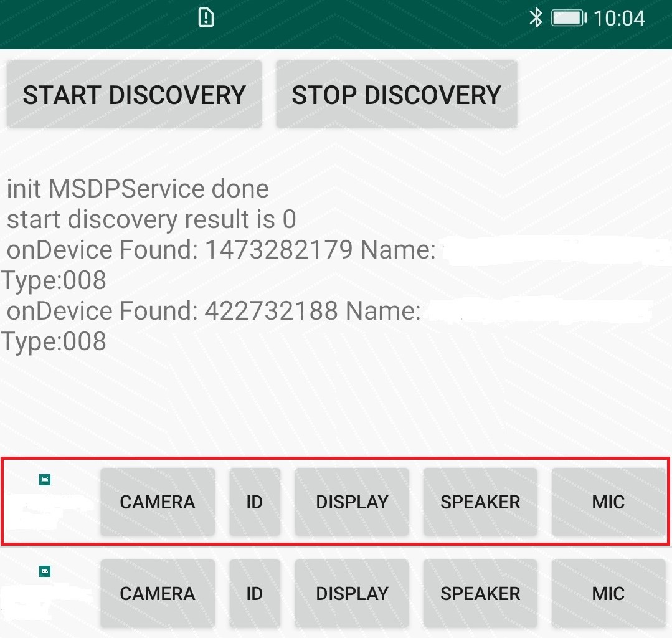Activate SPEAKER in the second device row
Screen dimensions: 672x638
click(480, 593)
